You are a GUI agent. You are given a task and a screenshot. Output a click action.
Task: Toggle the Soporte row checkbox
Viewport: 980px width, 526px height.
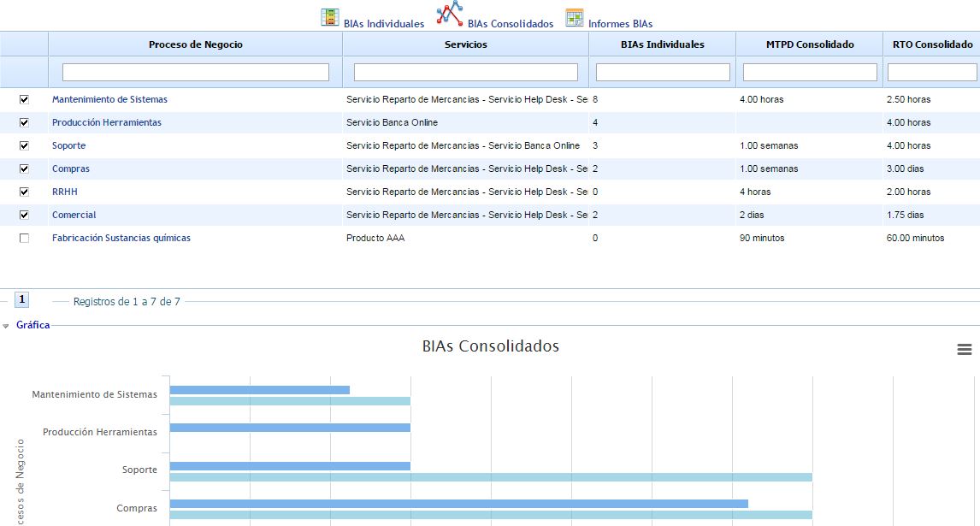pos(24,145)
